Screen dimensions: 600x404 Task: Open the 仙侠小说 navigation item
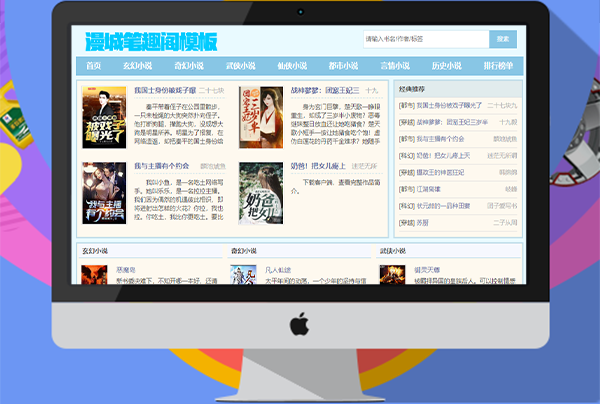pyautogui.click(x=298, y=66)
